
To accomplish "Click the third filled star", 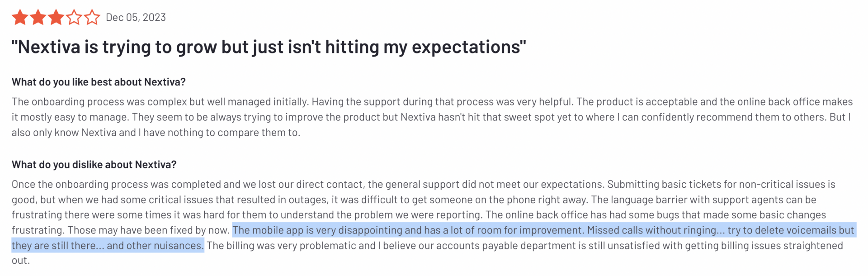I will 56,18.
